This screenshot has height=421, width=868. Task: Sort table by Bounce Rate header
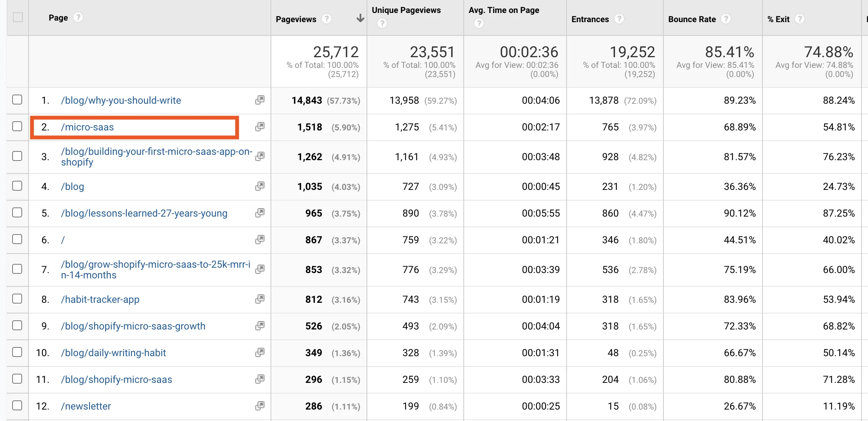pyautogui.click(x=692, y=19)
